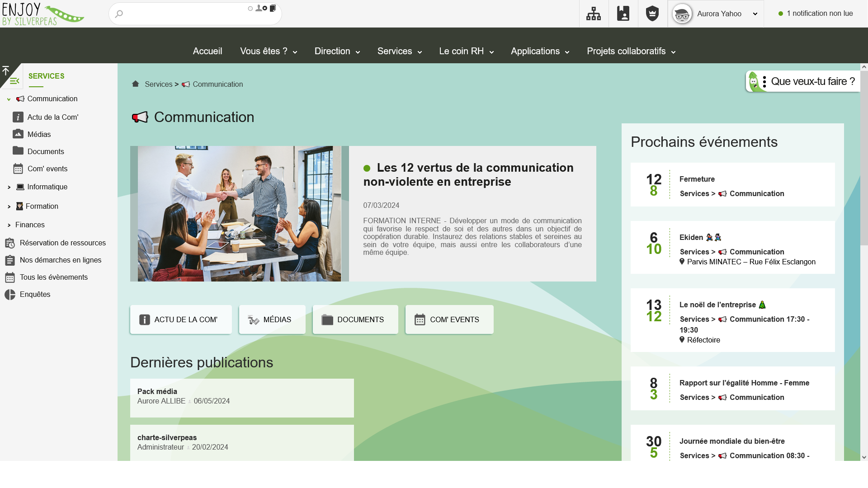Click the COM' EVENTS shortcut button
This screenshot has width=868, height=488.
[449, 319]
